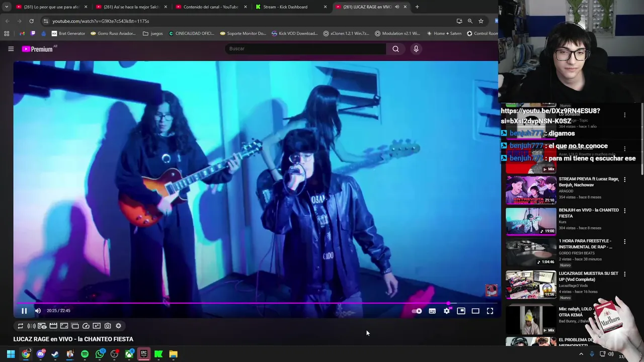Open the Gmail bookmark icon
644x362 pixels.
coord(22,34)
